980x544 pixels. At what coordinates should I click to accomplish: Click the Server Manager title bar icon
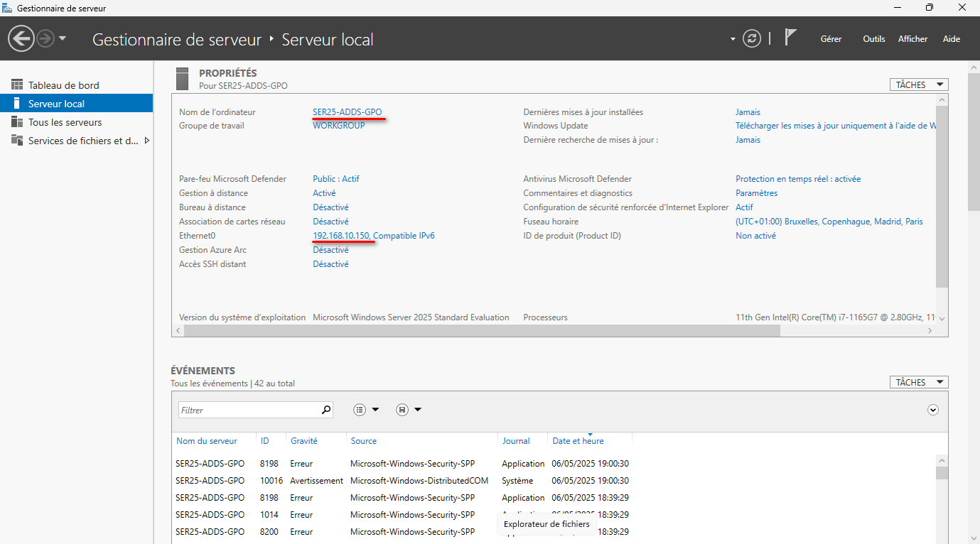point(8,8)
